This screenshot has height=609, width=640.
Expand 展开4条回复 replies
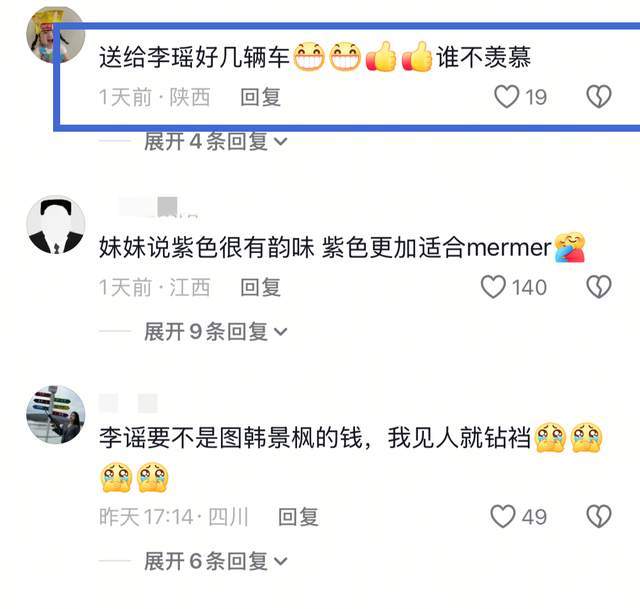point(216,142)
